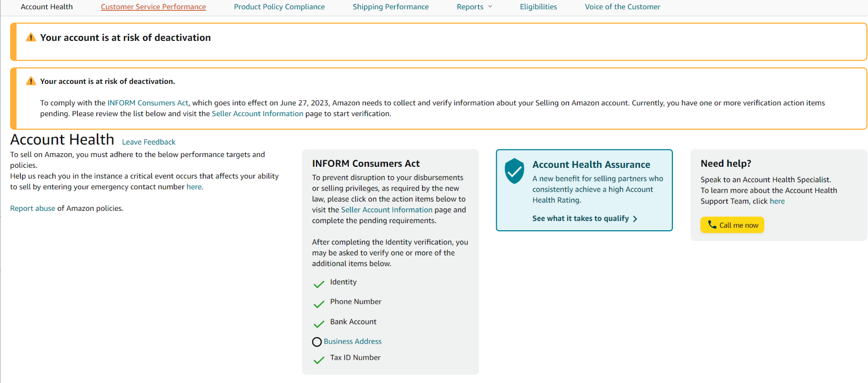Click warning icon in the INFORM Consumers Act banner
This screenshot has width=868, height=383.
point(31,81)
